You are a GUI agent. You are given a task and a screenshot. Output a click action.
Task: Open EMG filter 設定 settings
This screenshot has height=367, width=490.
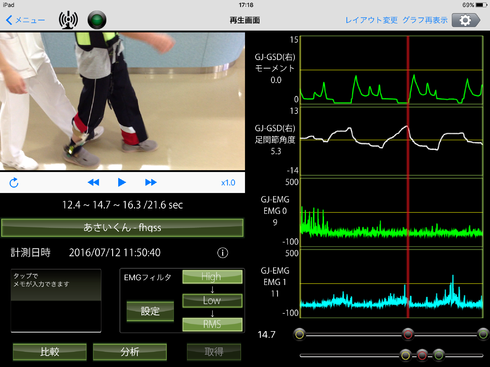click(150, 311)
